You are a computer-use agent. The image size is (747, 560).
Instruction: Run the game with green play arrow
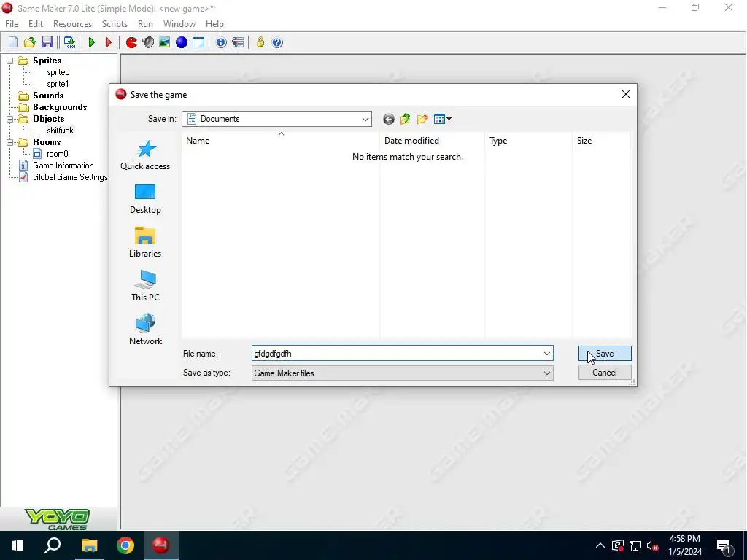(x=92, y=42)
